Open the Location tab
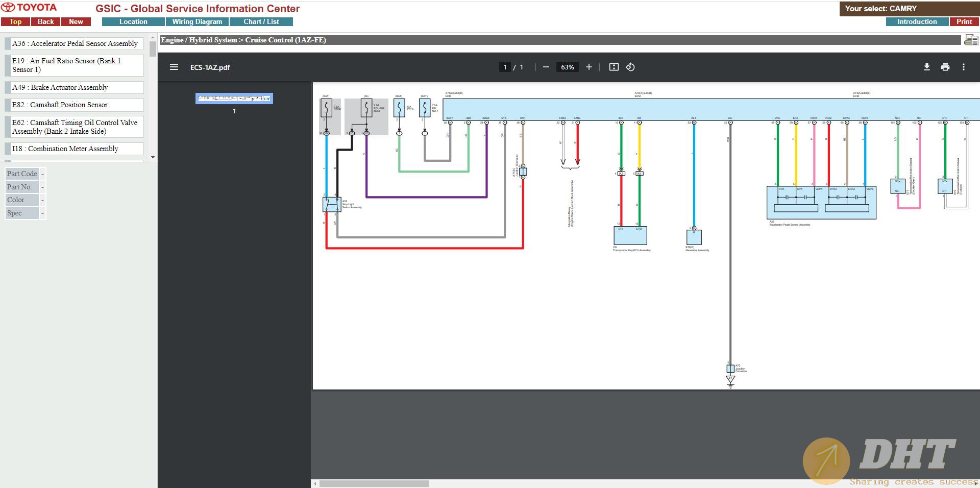The width and height of the screenshot is (980, 488). coord(133,22)
